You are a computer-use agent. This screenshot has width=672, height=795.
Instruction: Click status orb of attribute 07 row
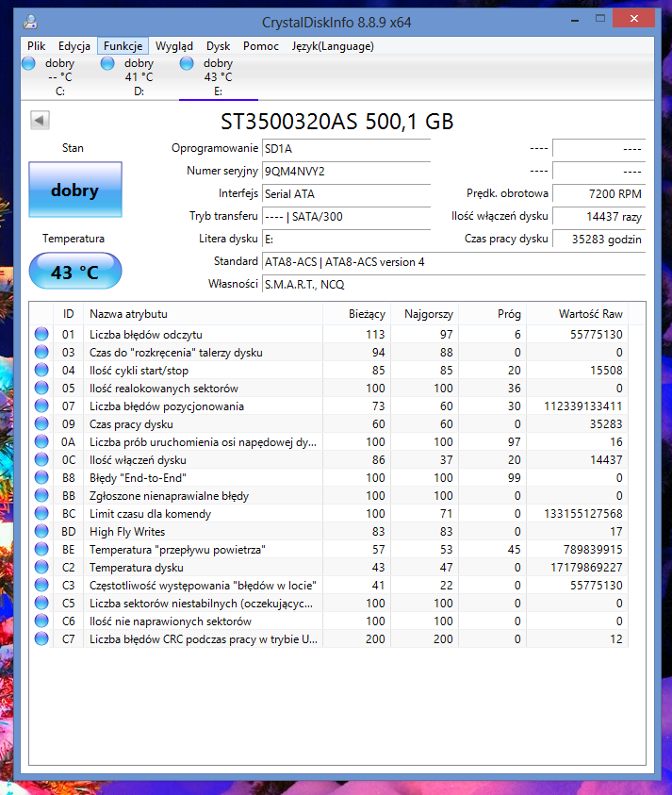pyautogui.click(x=41, y=406)
